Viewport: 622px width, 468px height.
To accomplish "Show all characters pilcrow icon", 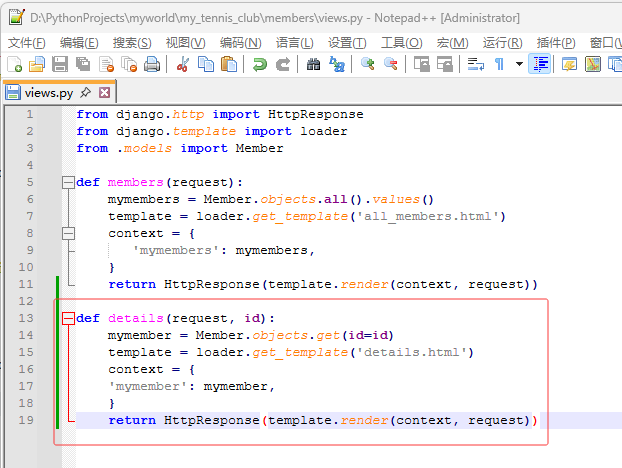I will [x=499, y=64].
